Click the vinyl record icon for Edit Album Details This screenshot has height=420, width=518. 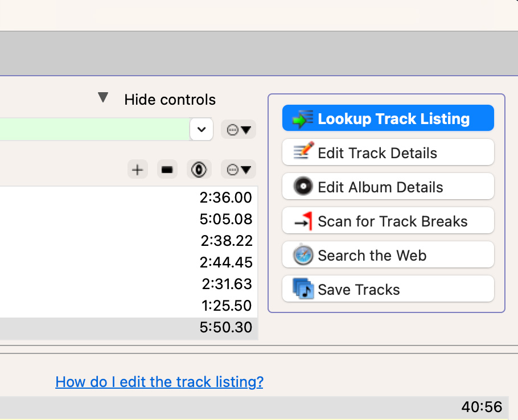click(303, 187)
